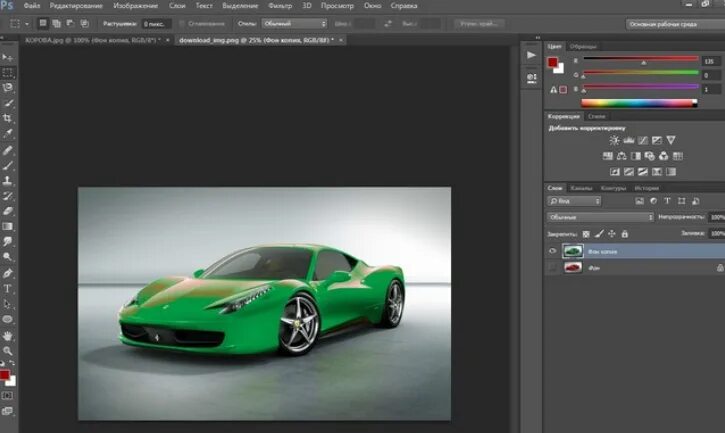Toggle lock position for layer
725x433 pixels.
[612, 234]
